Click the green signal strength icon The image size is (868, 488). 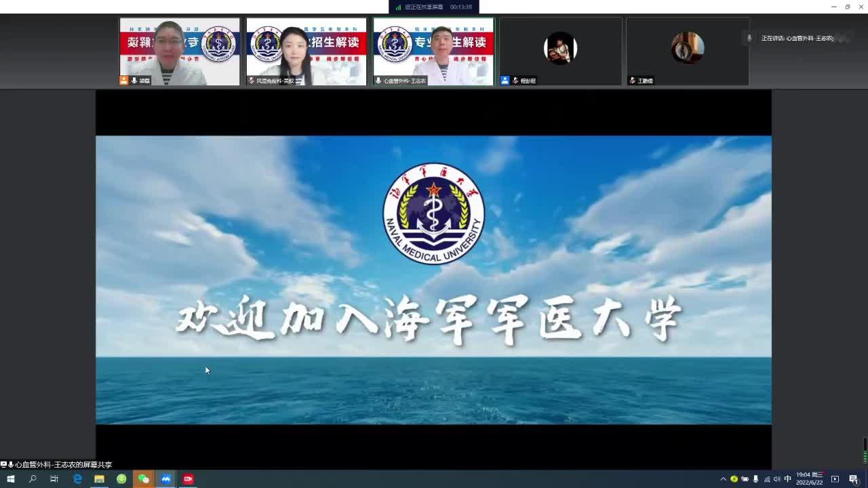(399, 7)
